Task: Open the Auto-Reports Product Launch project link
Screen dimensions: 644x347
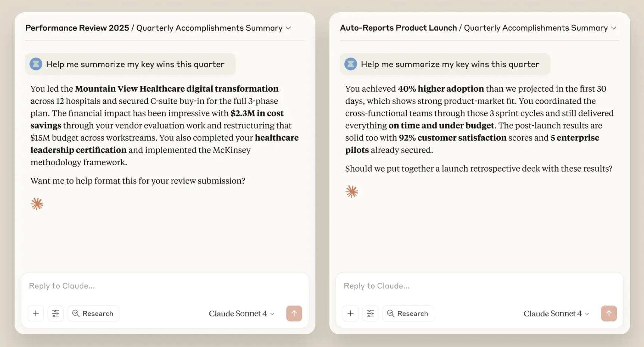Action: [398, 28]
